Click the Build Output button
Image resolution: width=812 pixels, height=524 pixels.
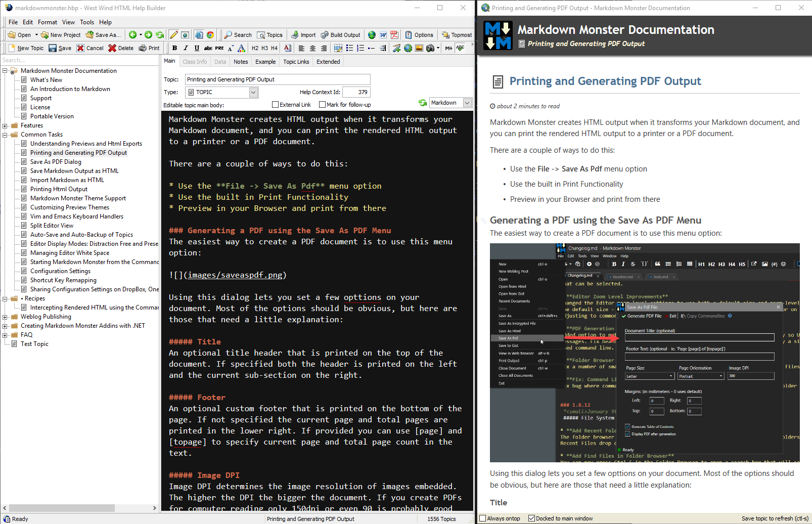coord(340,35)
